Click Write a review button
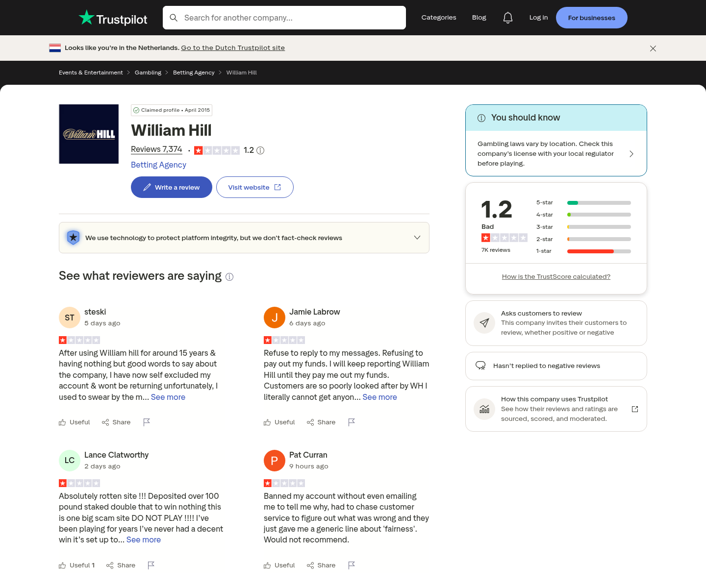Image resolution: width=706 pixels, height=588 pixels. (172, 187)
